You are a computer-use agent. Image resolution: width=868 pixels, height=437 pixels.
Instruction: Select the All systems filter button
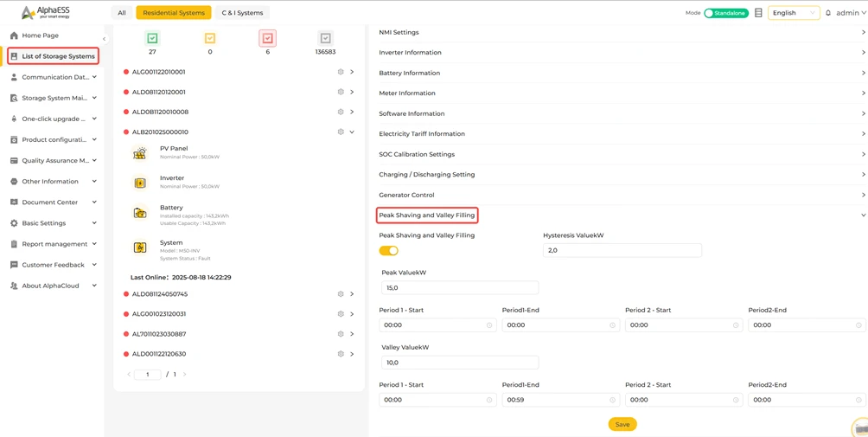pyautogui.click(x=121, y=13)
